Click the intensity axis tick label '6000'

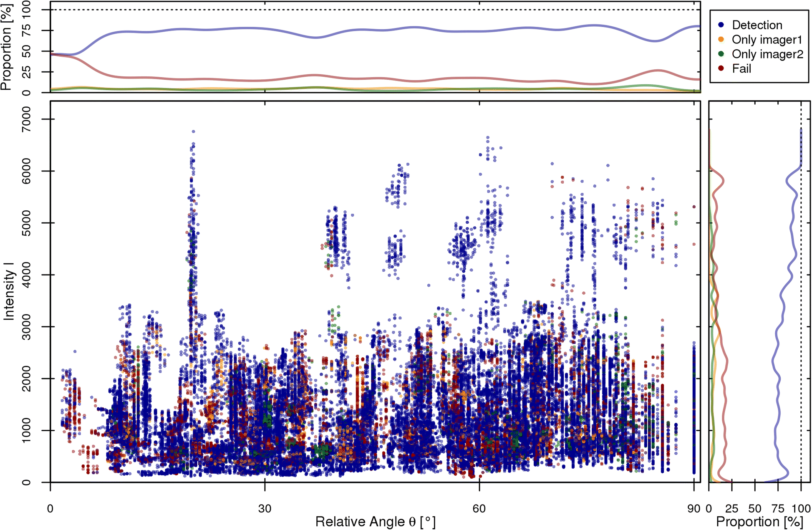[x=27, y=171]
